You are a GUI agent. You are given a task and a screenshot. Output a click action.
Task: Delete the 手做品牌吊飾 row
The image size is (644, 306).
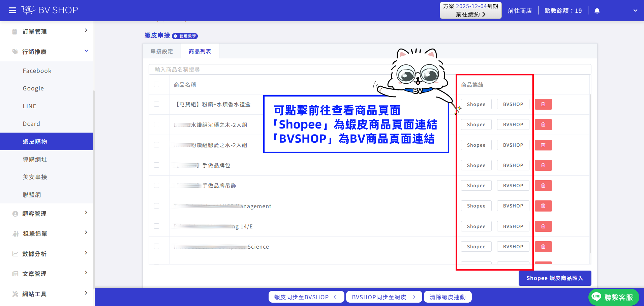point(543,186)
